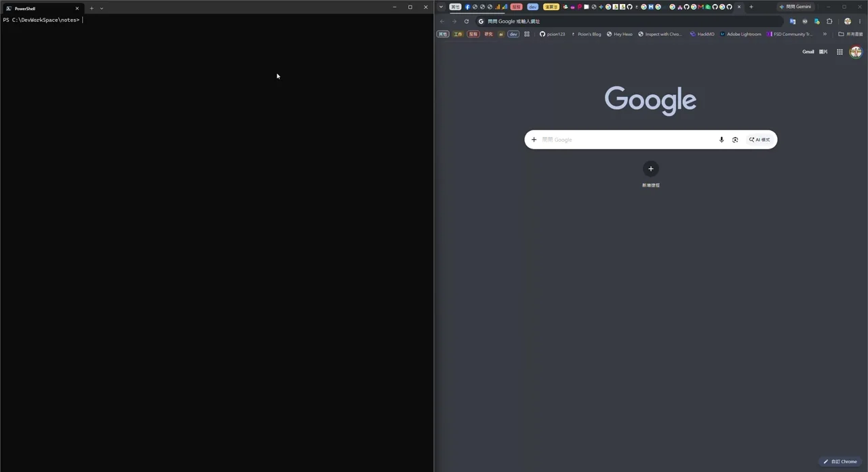
Task: Open Google Translate extension icon
Action: click(x=792, y=21)
